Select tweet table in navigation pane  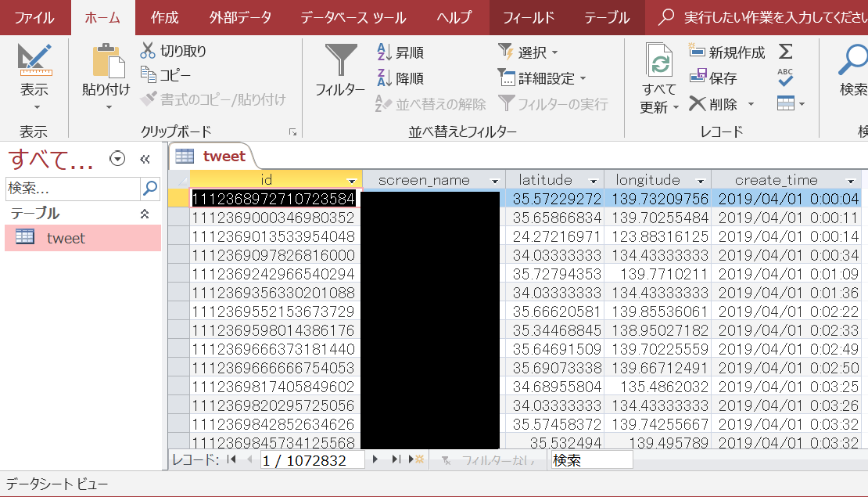click(x=83, y=238)
